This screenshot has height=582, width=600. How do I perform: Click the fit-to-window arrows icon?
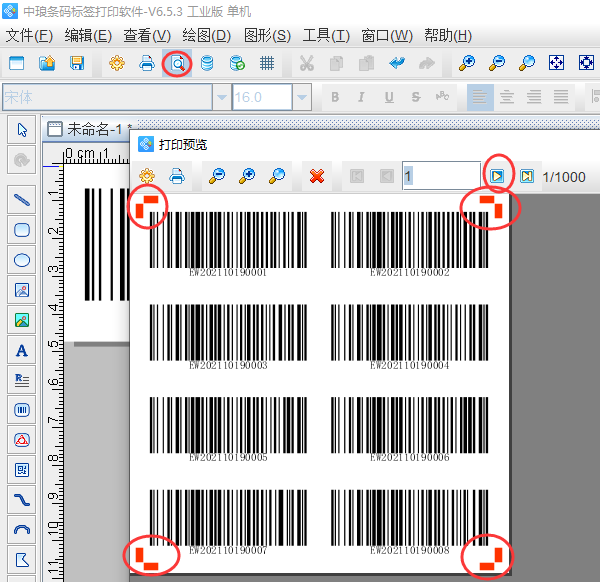556,63
